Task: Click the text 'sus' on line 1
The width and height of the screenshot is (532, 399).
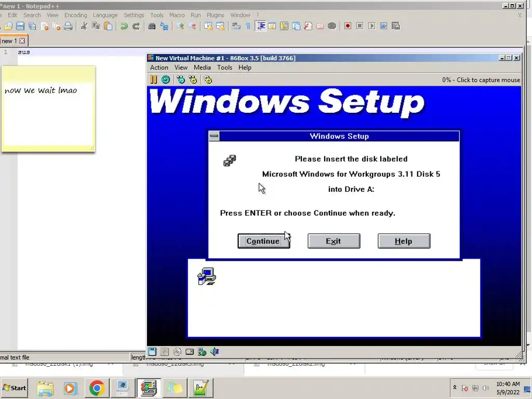Action: click(24, 52)
